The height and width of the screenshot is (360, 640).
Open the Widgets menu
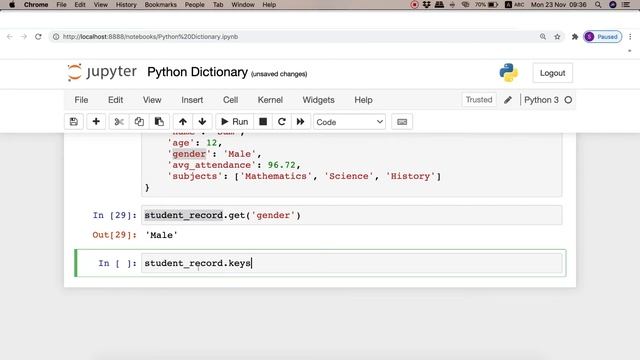[x=318, y=100]
